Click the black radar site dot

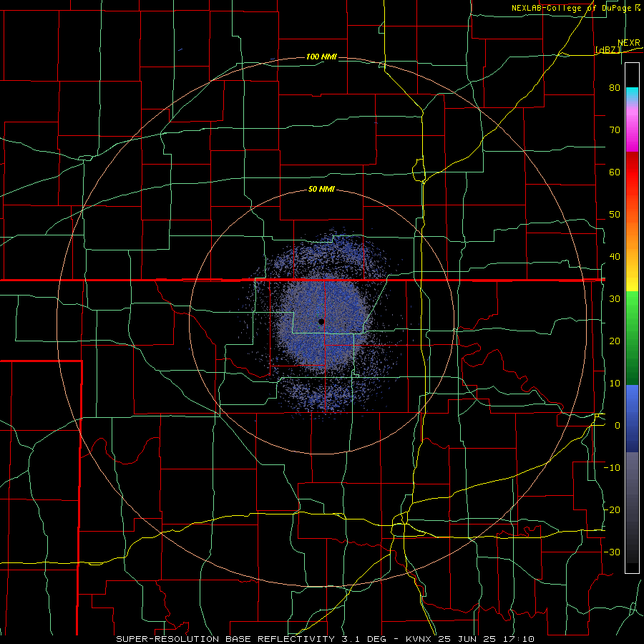click(321, 321)
